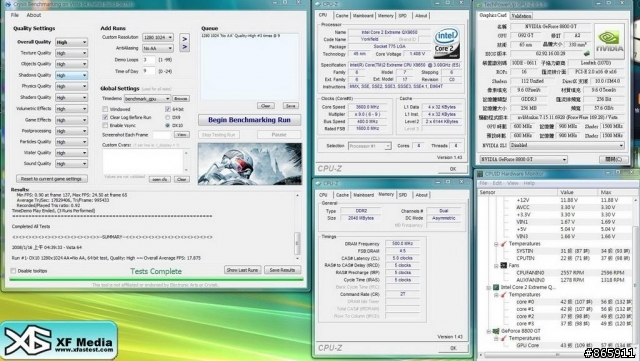Image resolution: width=640 pixels, height=361 pixels.
Task: Click the Crysis nanosuit preview image
Action: click(250, 164)
